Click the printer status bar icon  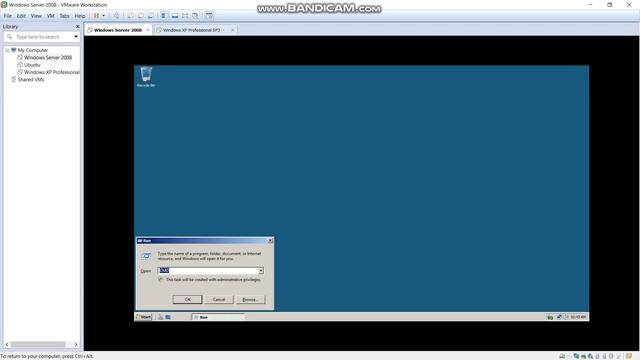583,356
